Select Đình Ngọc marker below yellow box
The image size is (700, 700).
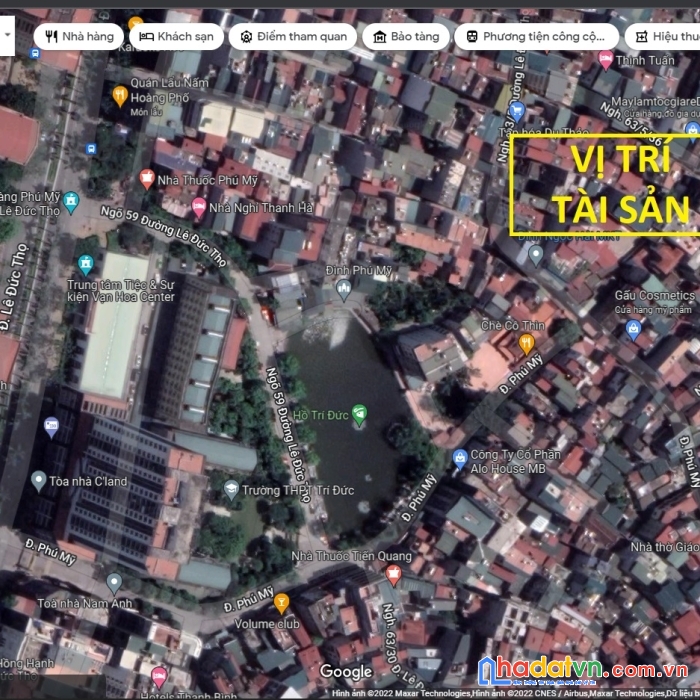click(x=536, y=255)
